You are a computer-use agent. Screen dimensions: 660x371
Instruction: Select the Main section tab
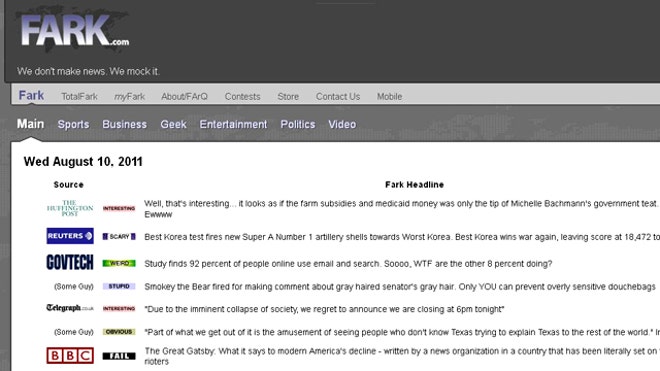(30, 124)
